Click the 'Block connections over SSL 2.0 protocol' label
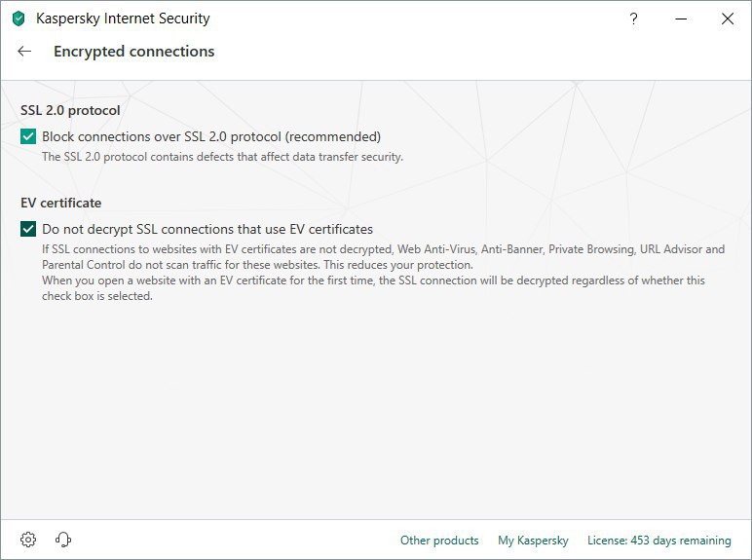The height and width of the screenshot is (560, 752). pyautogui.click(x=211, y=137)
